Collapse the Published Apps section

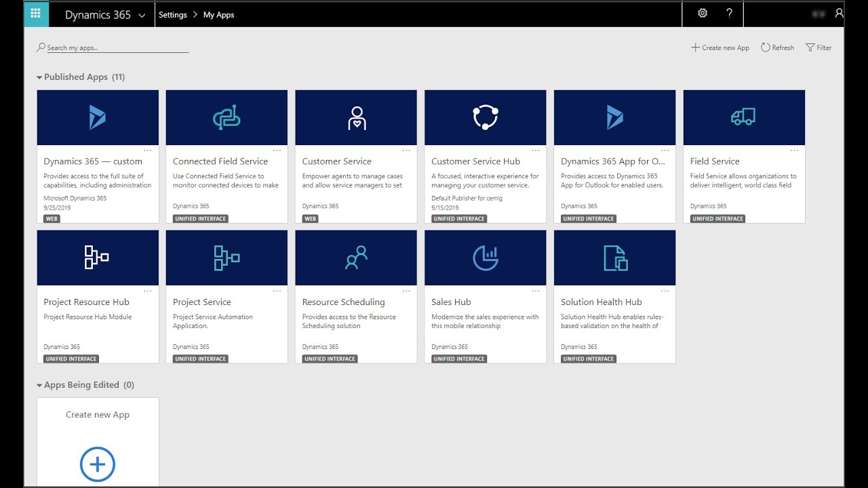tap(39, 77)
